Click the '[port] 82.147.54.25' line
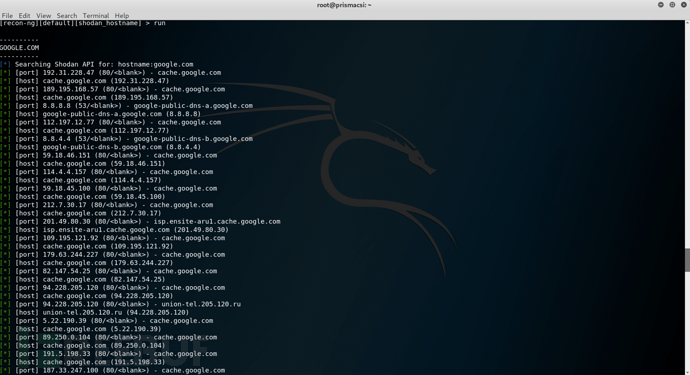Viewport: 690px width, 375px height. tap(109, 271)
